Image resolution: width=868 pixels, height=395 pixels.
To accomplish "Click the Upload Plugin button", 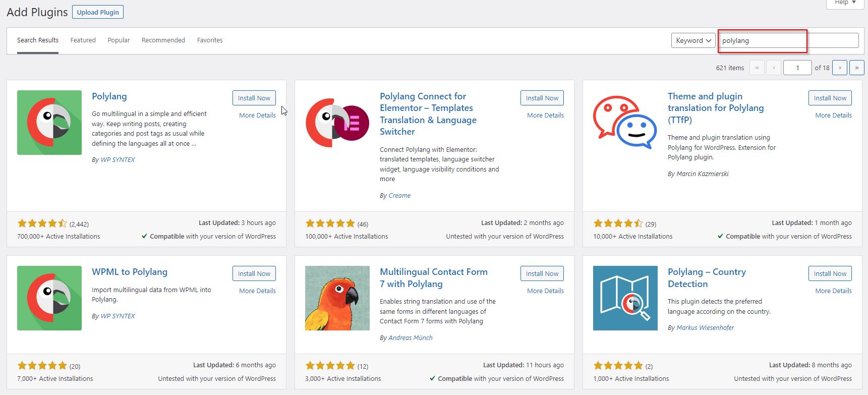I will tap(98, 12).
